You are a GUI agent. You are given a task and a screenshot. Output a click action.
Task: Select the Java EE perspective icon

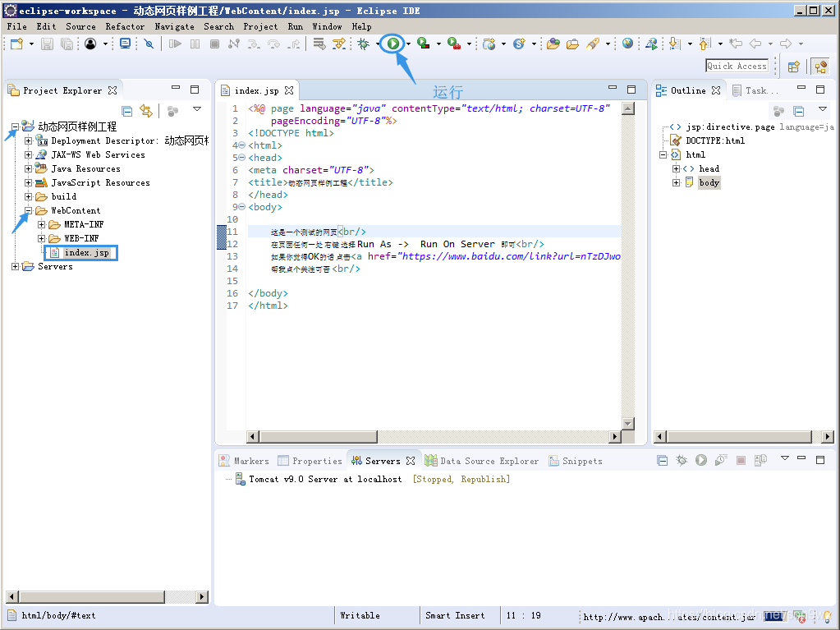pyautogui.click(x=821, y=67)
